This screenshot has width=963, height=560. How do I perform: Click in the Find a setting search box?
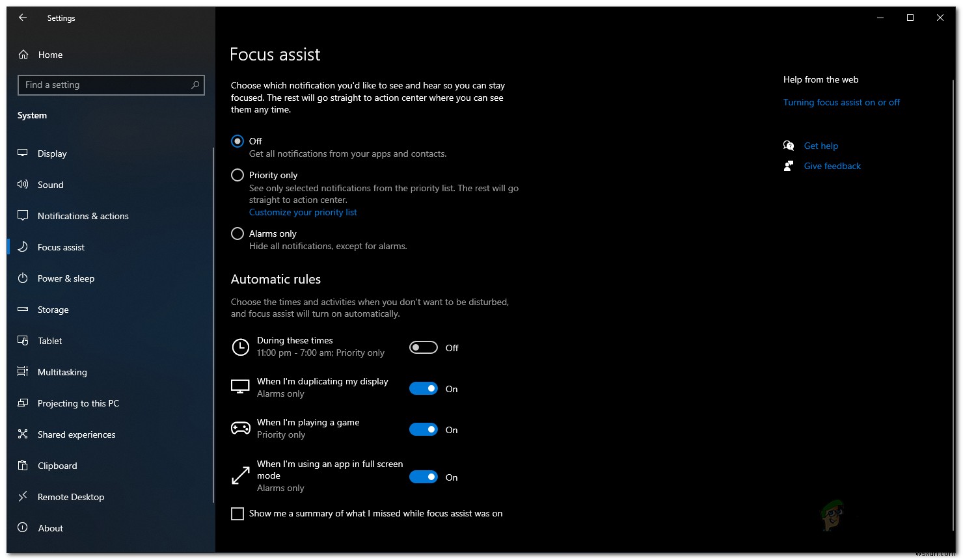coord(111,85)
